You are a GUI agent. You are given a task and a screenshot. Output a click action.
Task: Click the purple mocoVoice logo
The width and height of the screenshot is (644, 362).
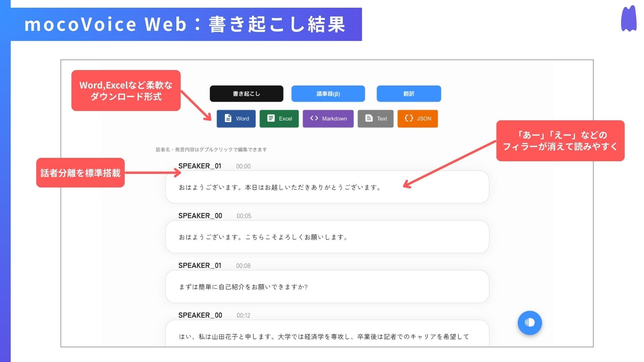pyautogui.click(x=629, y=19)
